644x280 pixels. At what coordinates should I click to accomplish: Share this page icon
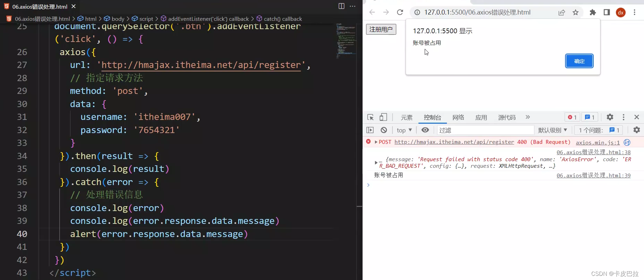[561, 12]
